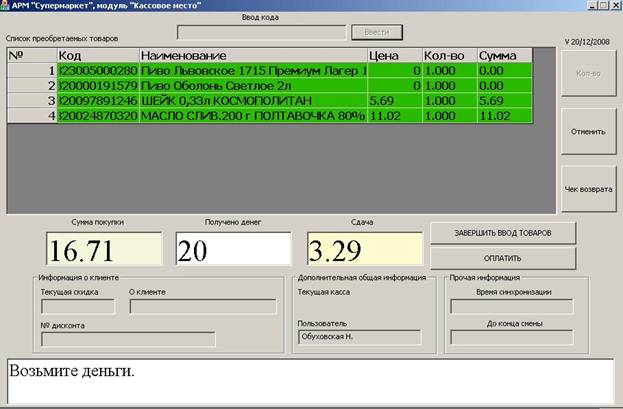The height and width of the screenshot is (409, 623).
Task: Click the Получено денег field with 20
Action: [x=233, y=249]
